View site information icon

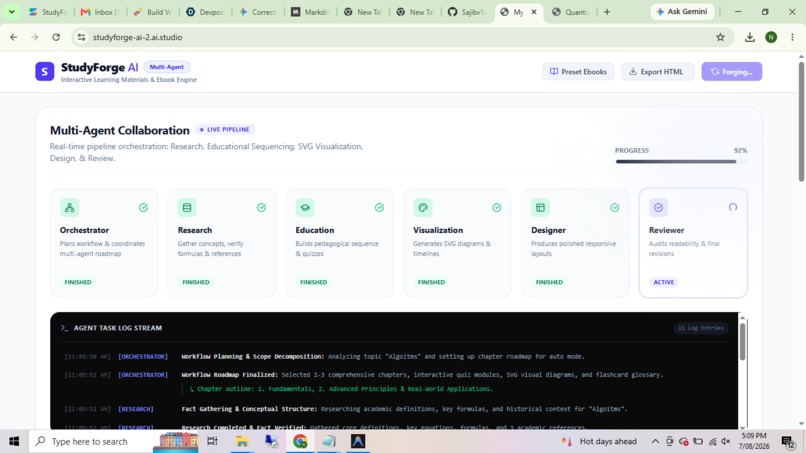tap(81, 37)
